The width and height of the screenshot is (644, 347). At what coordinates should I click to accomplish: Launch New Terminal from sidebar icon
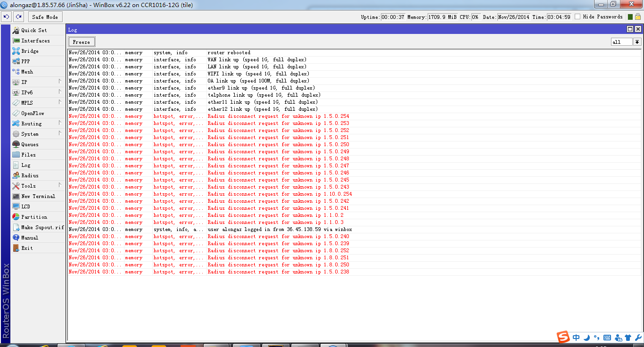(16, 196)
